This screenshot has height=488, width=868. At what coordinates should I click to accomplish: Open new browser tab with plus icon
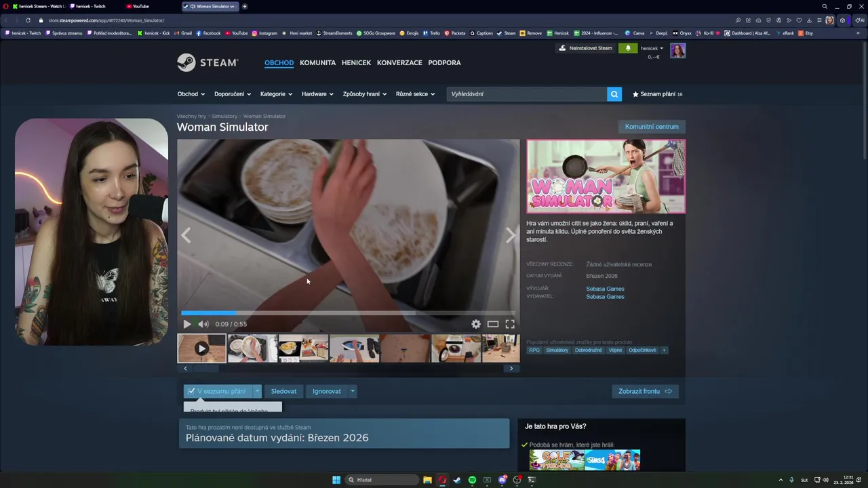tap(245, 6)
